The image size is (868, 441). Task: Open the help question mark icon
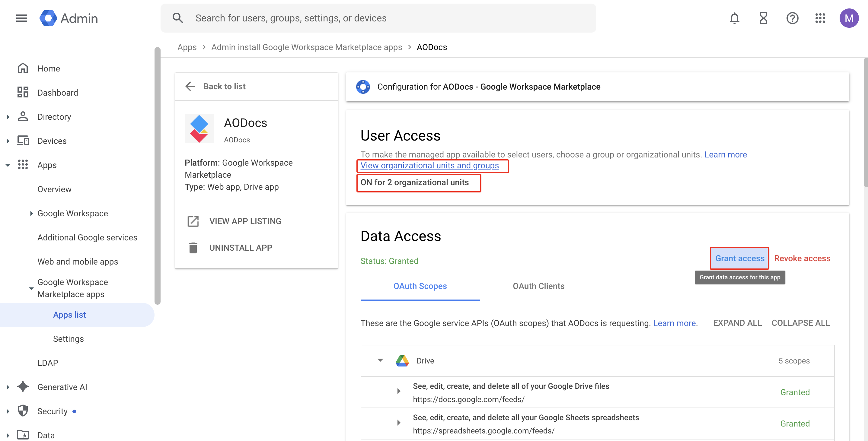tap(792, 18)
